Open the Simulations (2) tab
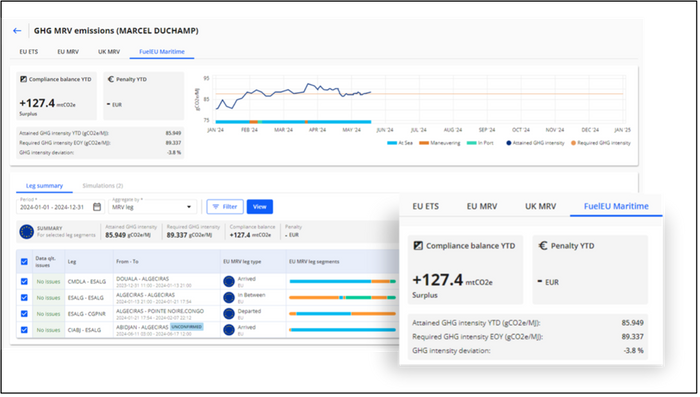 click(x=103, y=186)
